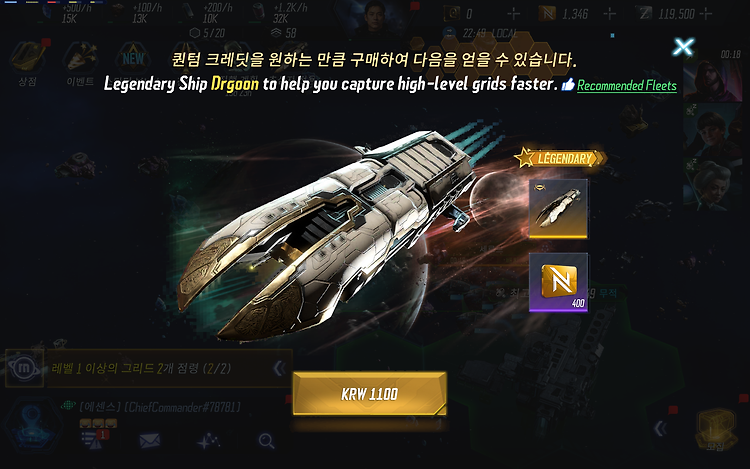Close the Legendary Ship offer popup
This screenshot has width=750, height=469.
(x=683, y=47)
